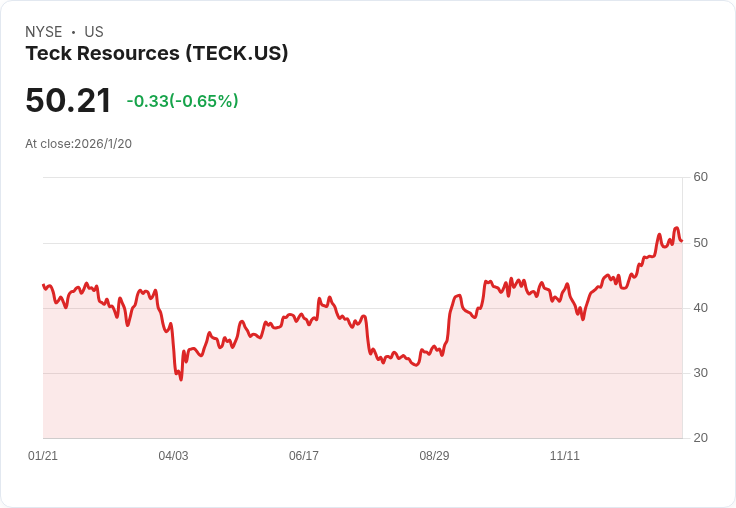Image resolution: width=736 pixels, height=508 pixels.
Task: Click the 30 y-axis label
Action: point(701,373)
